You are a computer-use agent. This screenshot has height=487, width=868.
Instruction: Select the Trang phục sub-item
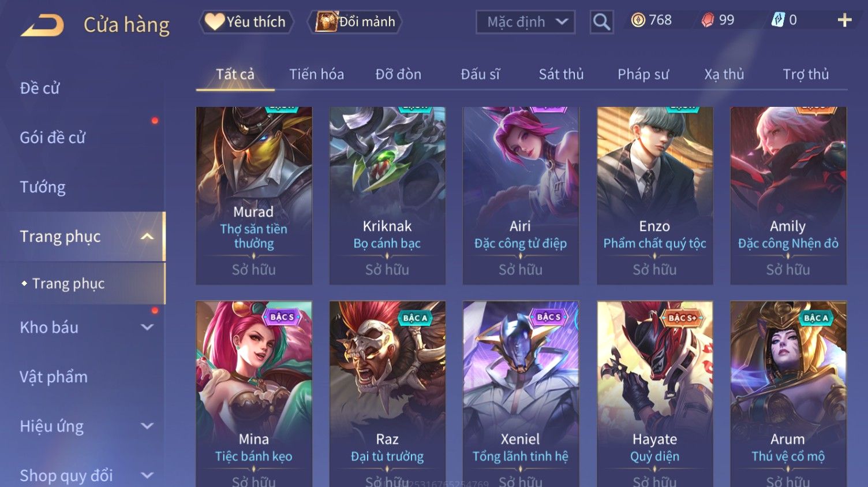click(68, 284)
